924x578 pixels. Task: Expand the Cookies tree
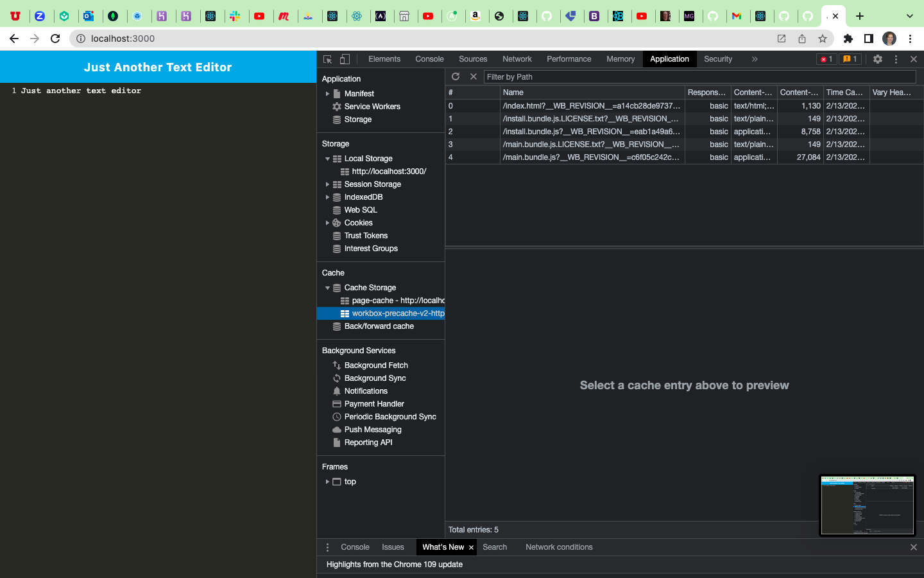click(327, 223)
